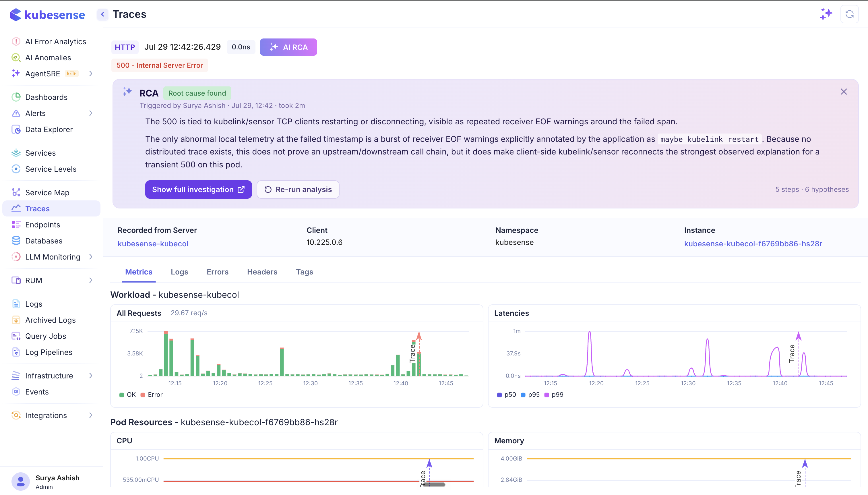Image resolution: width=868 pixels, height=495 pixels.
Task: Select the Metrics tab
Action: 139,272
